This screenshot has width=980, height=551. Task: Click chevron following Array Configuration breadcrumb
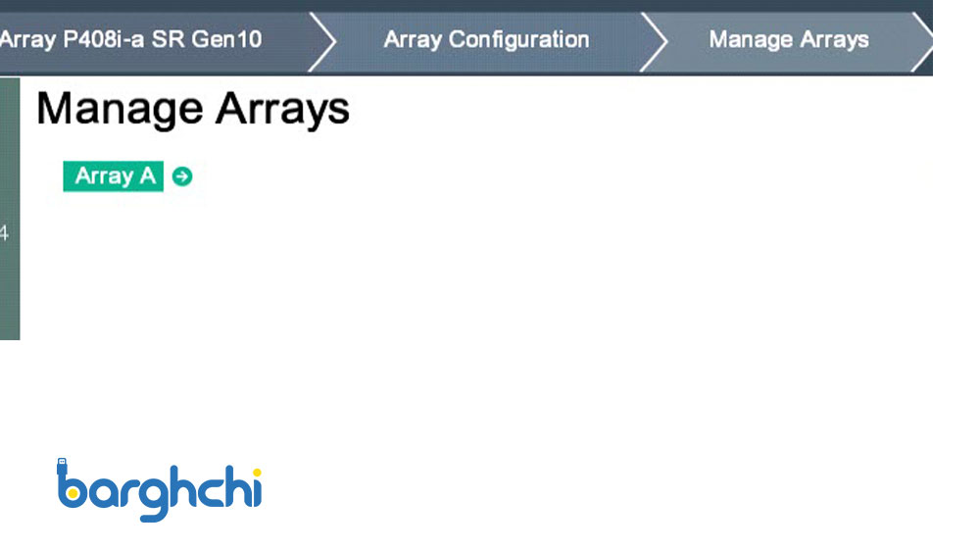[654, 41]
